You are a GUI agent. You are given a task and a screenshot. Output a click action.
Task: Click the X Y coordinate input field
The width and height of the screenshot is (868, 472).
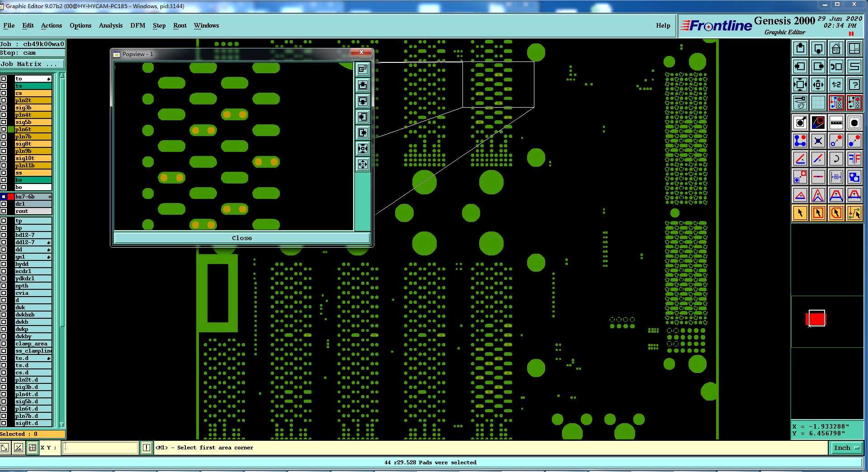(x=100, y=448)
